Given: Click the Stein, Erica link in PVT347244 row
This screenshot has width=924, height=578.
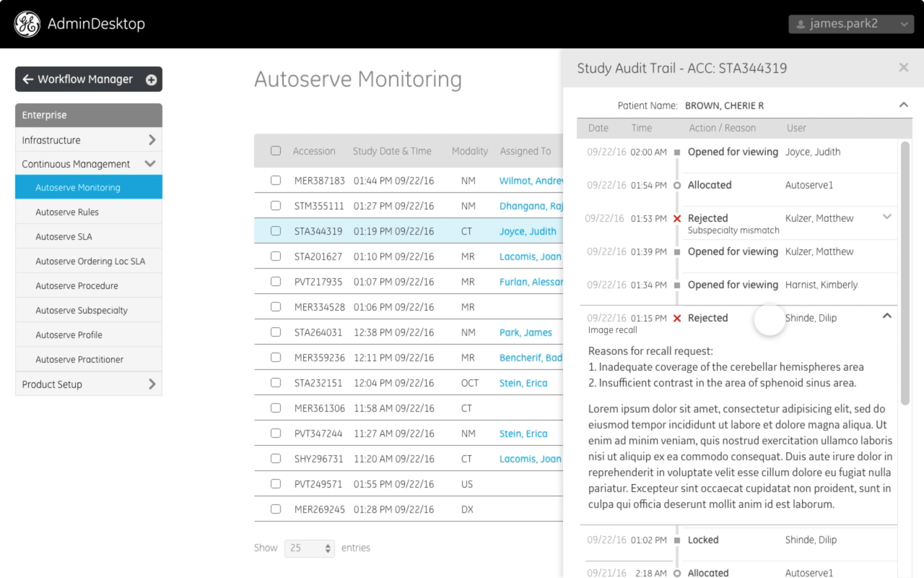Looking at the screenshot, I should click(523, 433).
